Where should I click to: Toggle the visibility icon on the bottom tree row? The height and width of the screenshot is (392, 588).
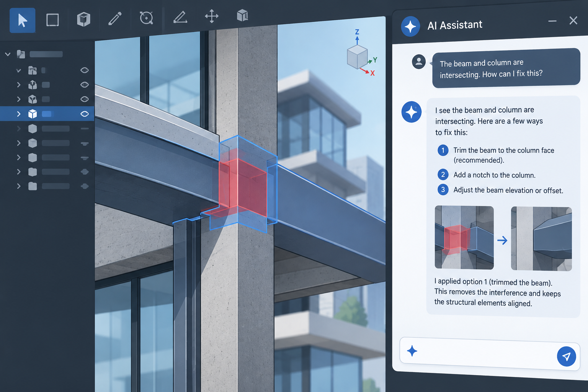click(x=85, y=186)
